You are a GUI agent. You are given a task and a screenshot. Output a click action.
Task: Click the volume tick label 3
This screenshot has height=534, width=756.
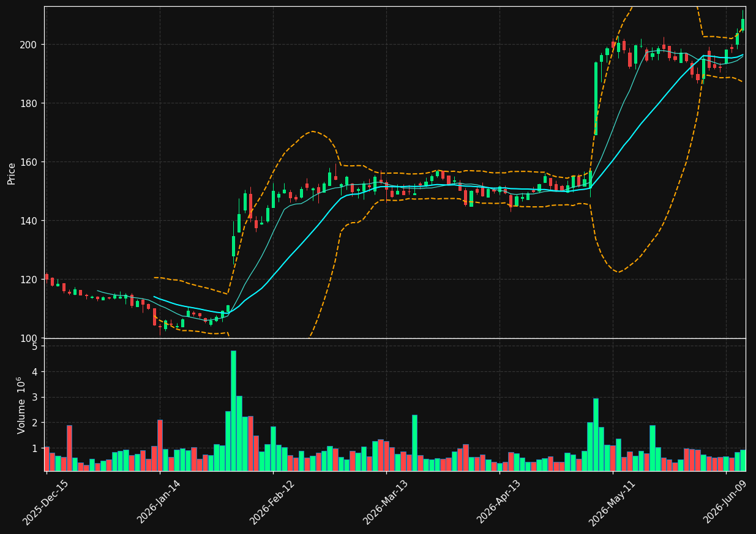[36, 398]
